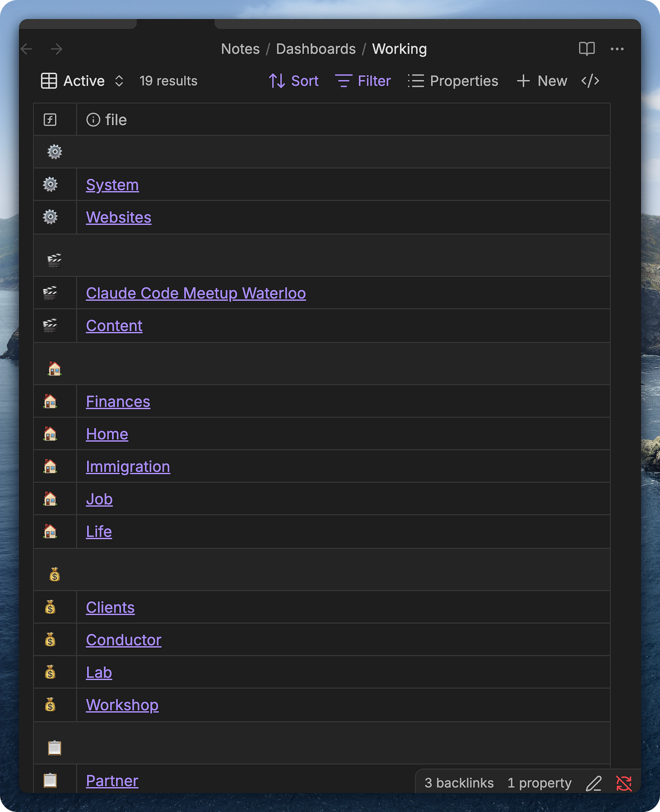Open the System note link
The image size is (660, 812).
click(112, 185)
